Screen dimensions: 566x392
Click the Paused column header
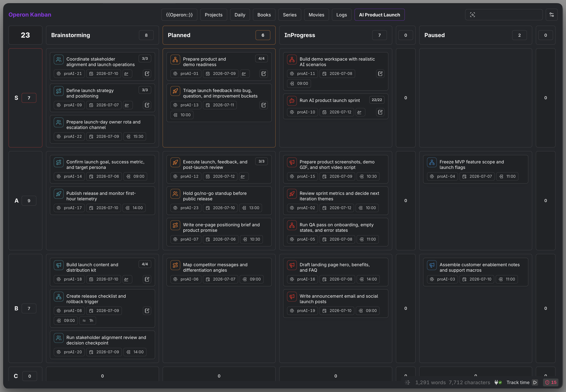[475, 35]
